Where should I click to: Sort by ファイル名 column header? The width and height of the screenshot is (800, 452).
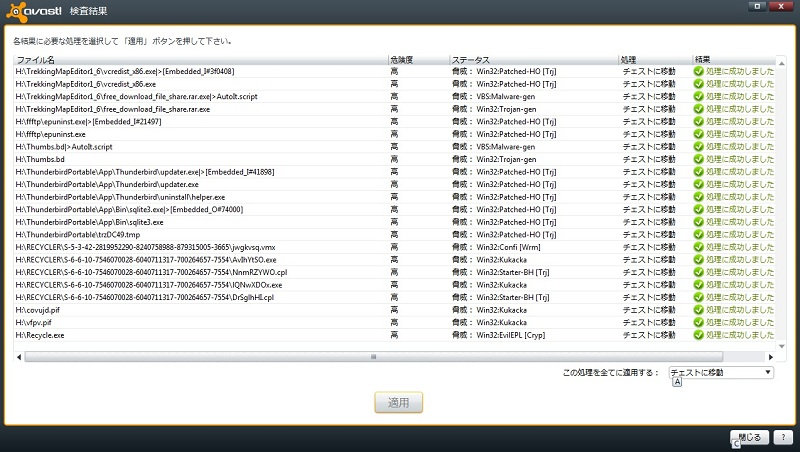[201, 60]
